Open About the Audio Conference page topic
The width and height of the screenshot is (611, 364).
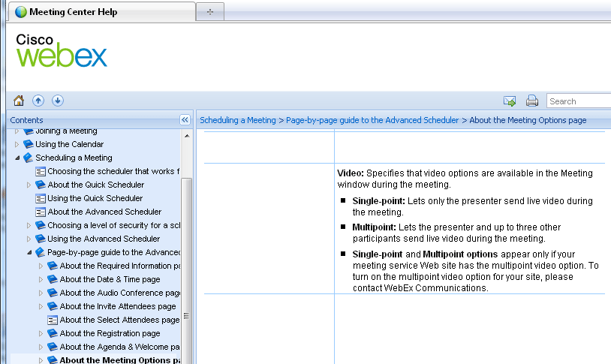click(x=120, y=293)
